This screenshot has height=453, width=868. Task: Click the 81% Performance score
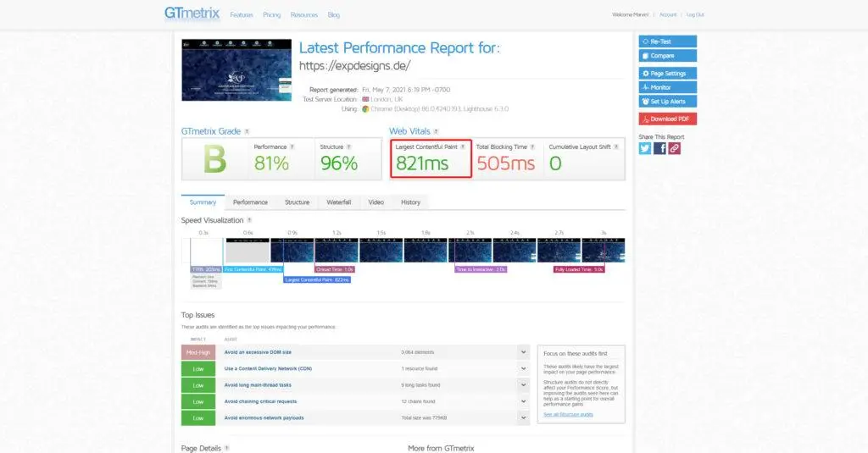click(271, 163)
